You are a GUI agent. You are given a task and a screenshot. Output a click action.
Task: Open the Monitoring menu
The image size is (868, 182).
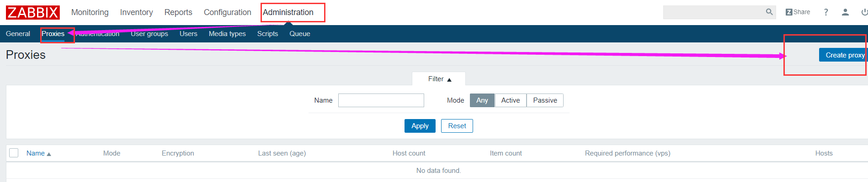coord(90,12)
